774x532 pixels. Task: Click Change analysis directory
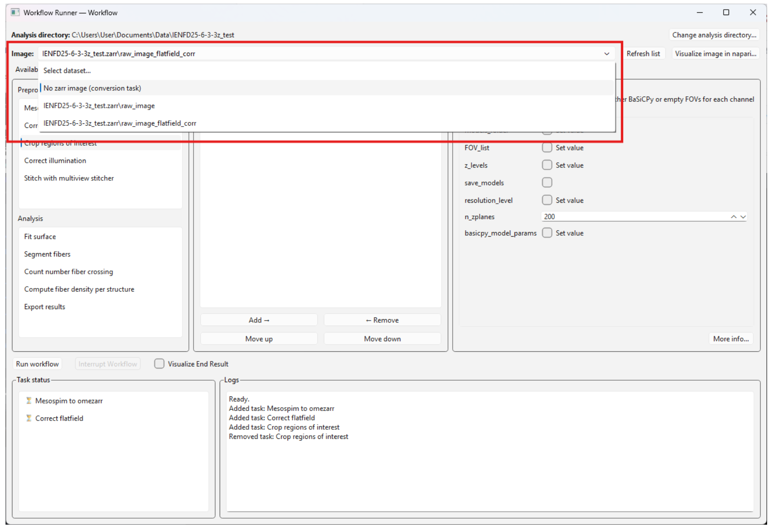[x=714, y=34]
